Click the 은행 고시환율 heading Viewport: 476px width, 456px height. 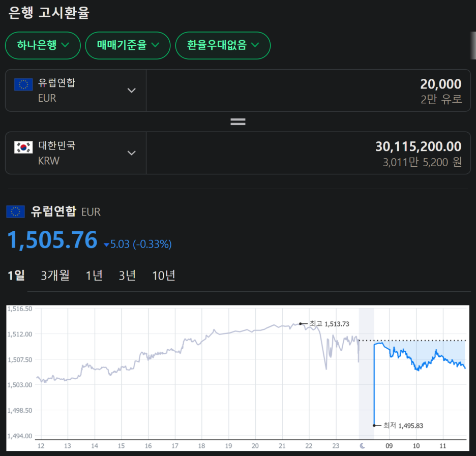(x=49, y=13)
